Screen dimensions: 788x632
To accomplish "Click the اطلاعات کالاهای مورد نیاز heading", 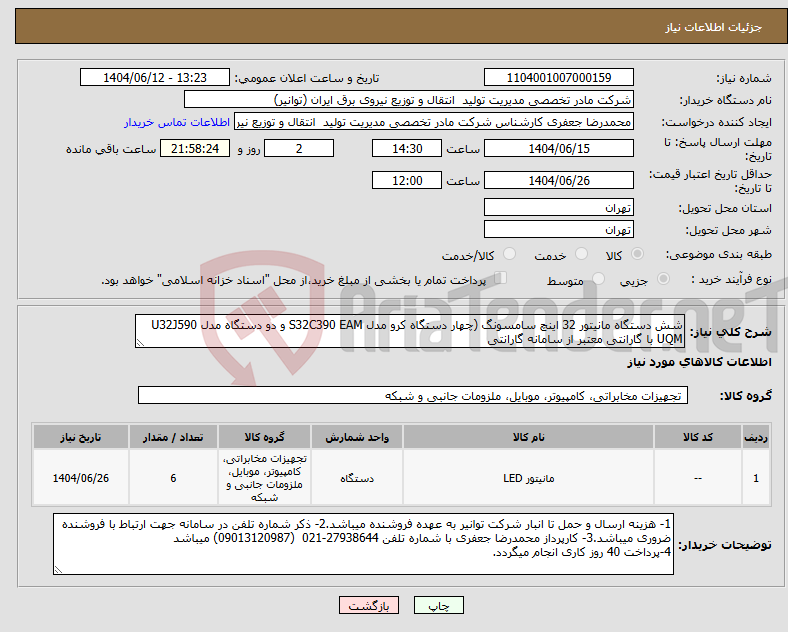I will tap(699, 362).
